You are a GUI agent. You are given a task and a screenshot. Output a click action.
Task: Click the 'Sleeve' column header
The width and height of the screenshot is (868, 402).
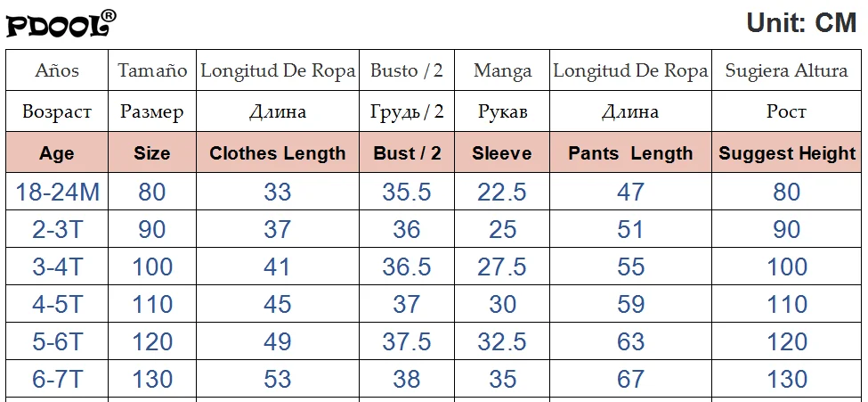502,153
